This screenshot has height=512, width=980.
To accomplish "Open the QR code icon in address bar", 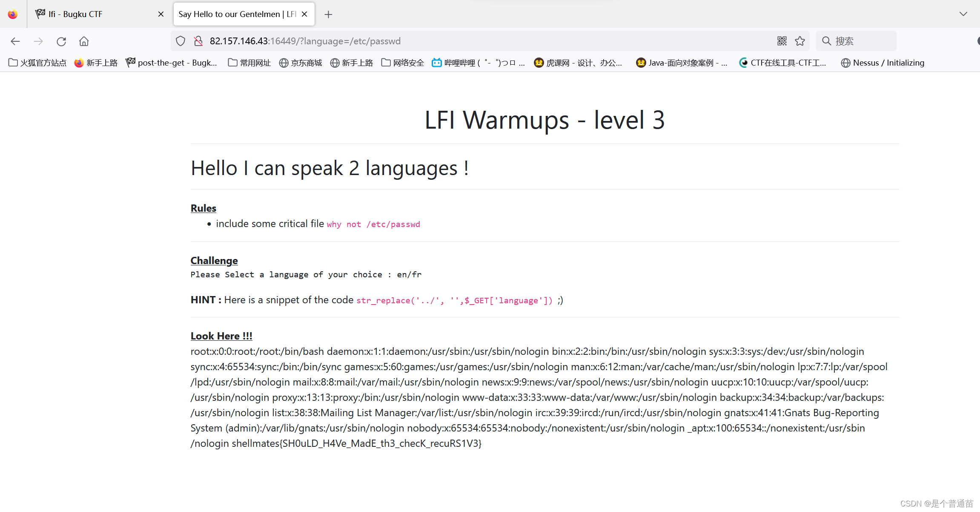I will [x=781, y=41].
